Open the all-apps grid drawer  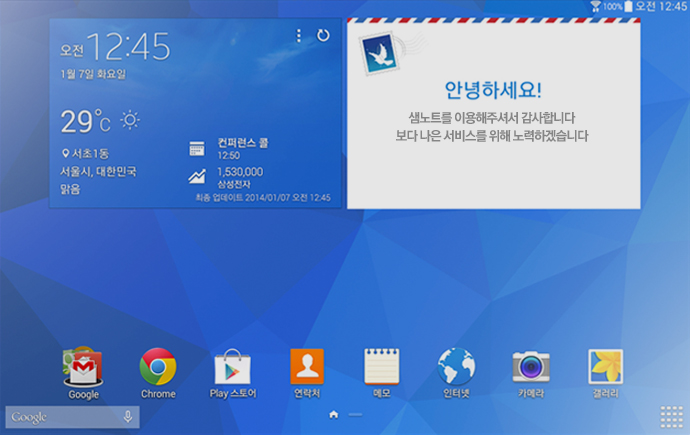click(671, 416)
